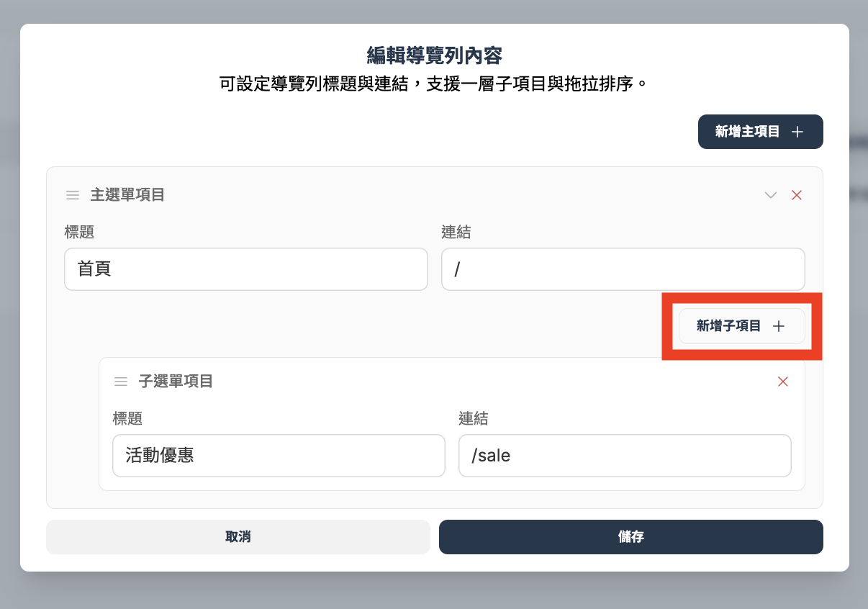
Task: Click the 連結 field containing /
Action: coord(623,269)
